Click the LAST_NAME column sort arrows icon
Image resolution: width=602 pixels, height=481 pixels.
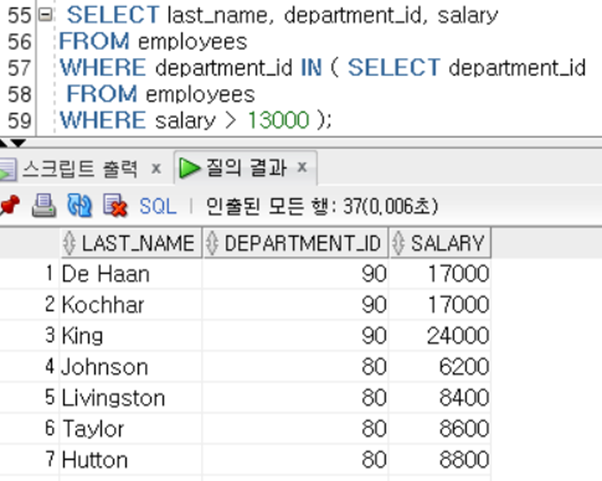coord(69,243)
